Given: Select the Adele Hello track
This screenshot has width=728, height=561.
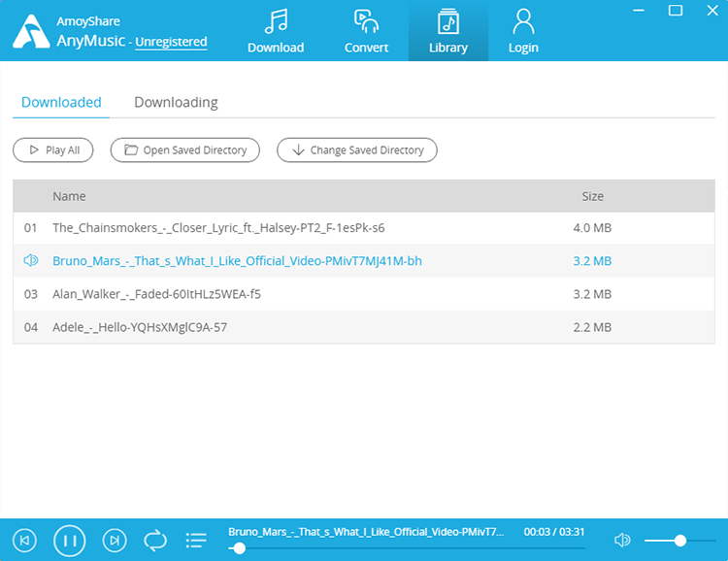Looking at the screenshot, I should (x=364, y=327).
